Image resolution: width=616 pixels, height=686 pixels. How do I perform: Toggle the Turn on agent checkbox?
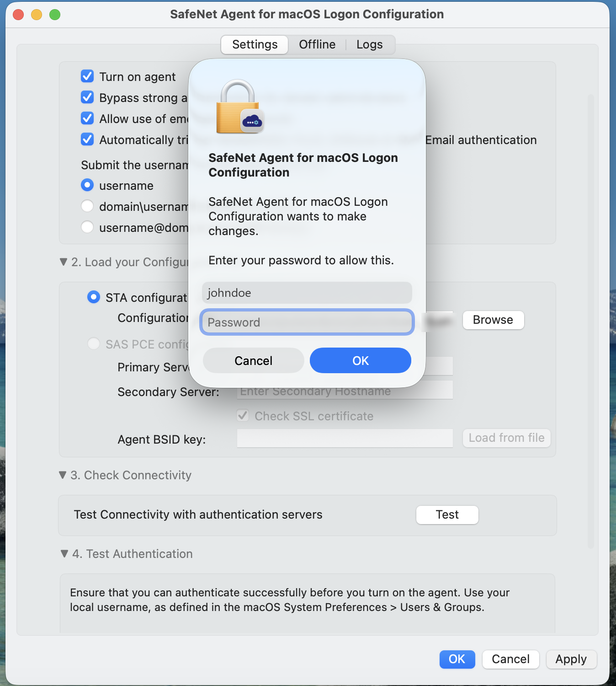(x=87, y=76)
